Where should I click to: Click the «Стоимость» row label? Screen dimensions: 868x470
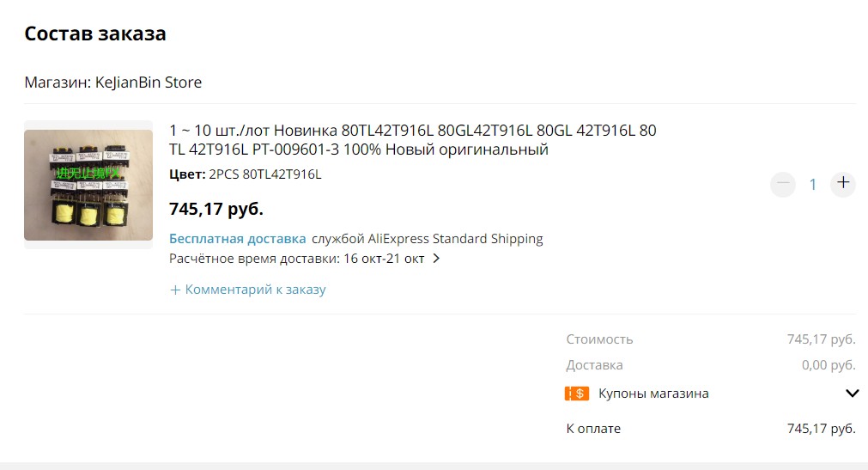coord(599,339)
